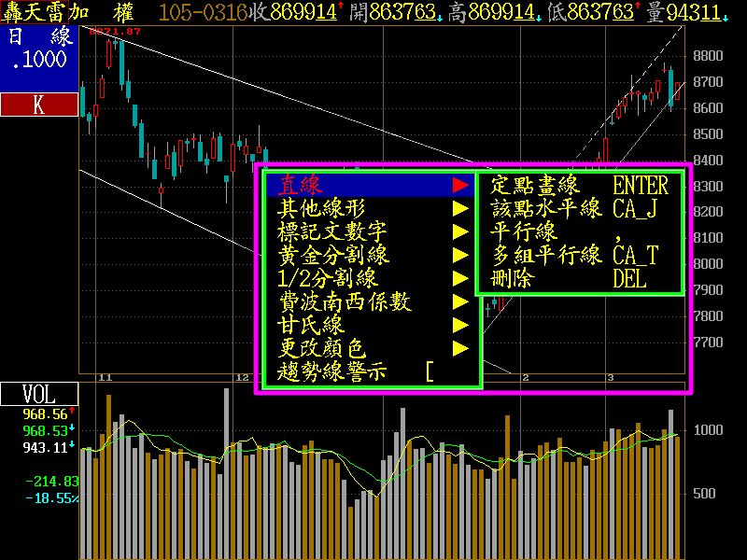747x560 pixels.
Task: Choose 標記文數字 from the drawing menu
Action: 332,231
